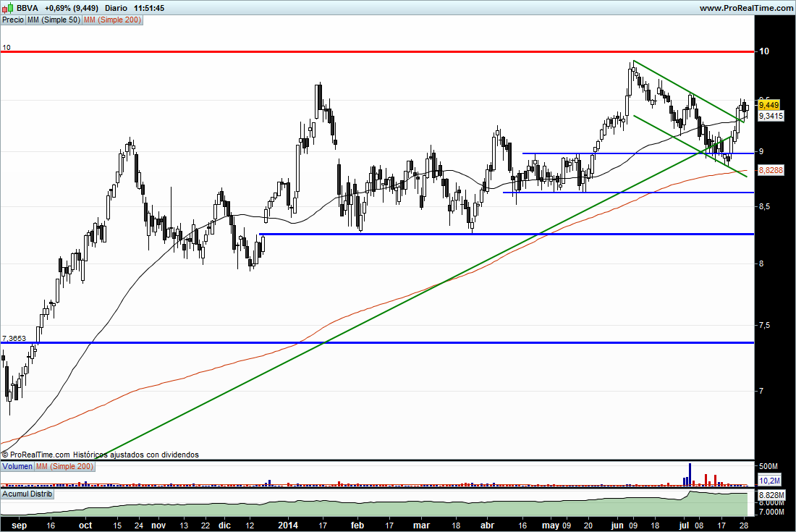796x532 pixels.
Task: Click the yellow 9,449 current price tag
Action: (769, 105)
